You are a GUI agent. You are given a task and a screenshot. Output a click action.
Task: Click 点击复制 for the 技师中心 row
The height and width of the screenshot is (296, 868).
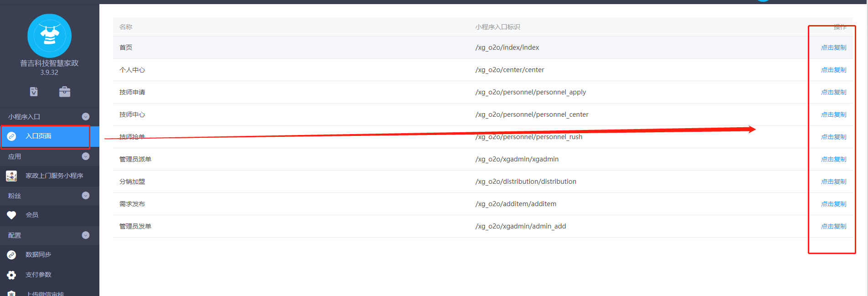[833, 114]
